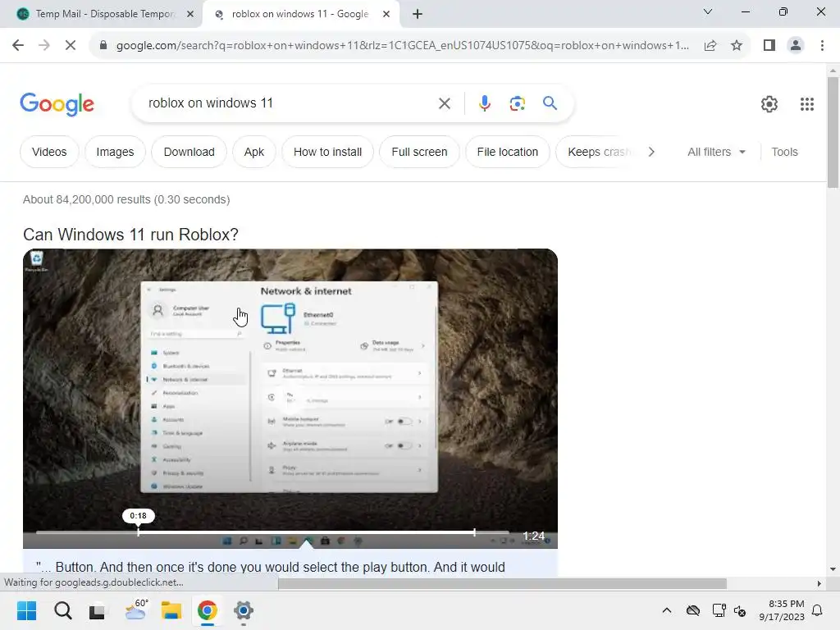
Task: Open the tab search dropdown arrow
Action: click(708, 11)
